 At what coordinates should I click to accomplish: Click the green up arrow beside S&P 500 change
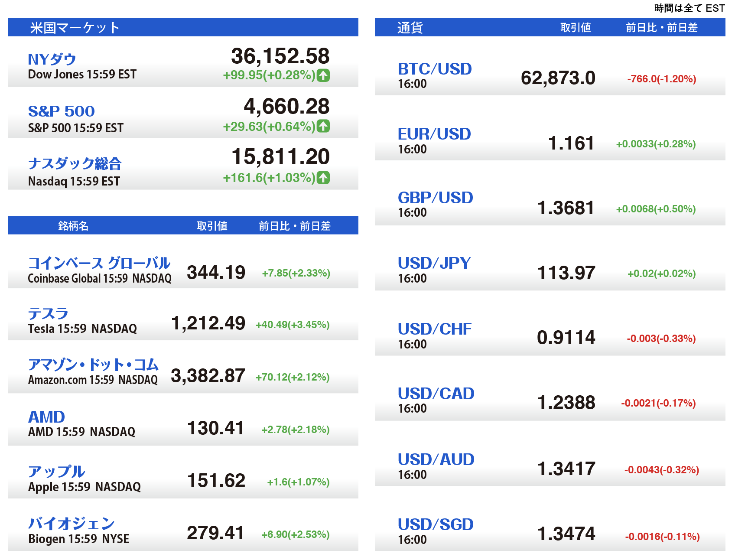(323, 126)
